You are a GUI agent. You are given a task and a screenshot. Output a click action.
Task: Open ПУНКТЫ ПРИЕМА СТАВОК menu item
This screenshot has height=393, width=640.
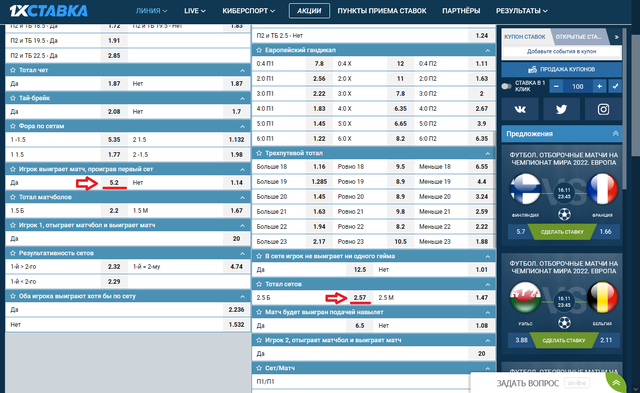[382, 11]
